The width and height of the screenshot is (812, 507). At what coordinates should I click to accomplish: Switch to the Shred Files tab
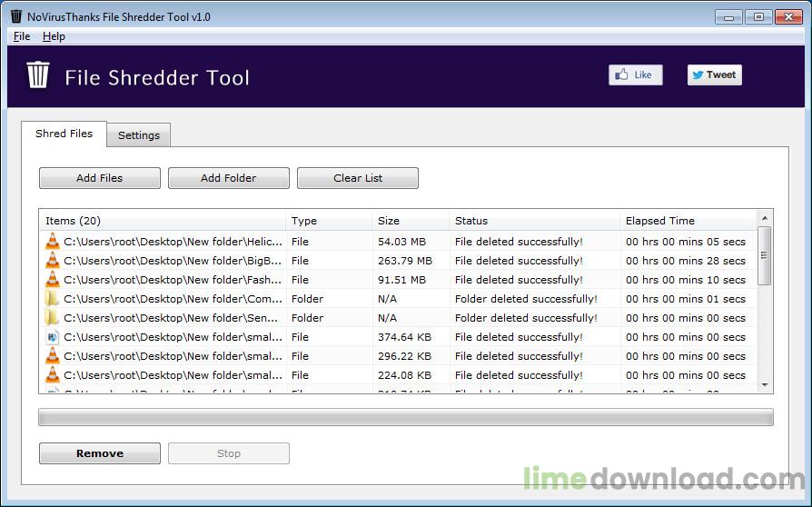64,134
